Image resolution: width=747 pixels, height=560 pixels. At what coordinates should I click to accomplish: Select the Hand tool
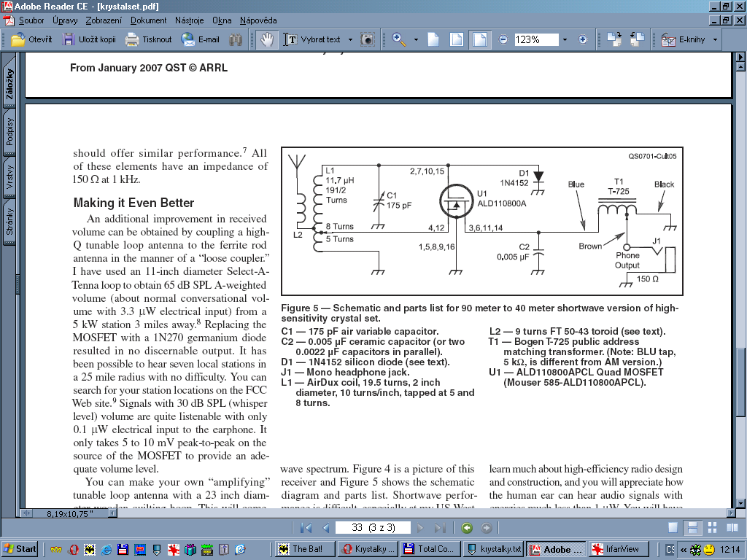pos(267,39)
